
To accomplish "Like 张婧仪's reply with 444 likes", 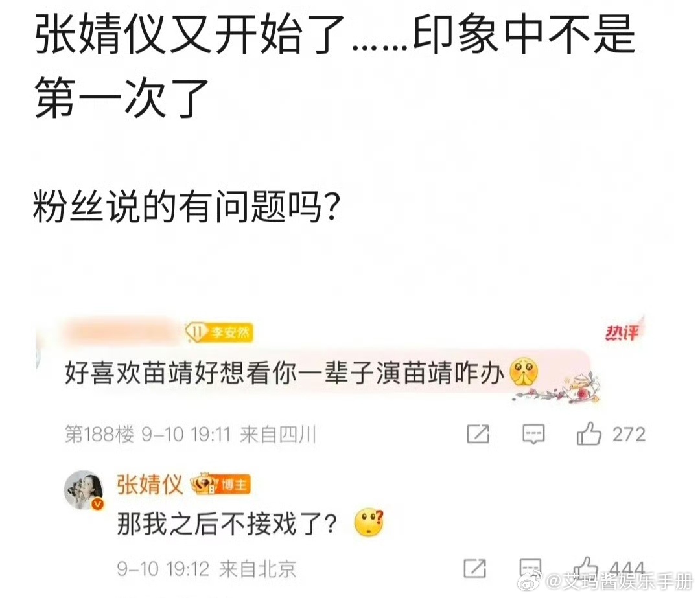I will click(585, 569).
